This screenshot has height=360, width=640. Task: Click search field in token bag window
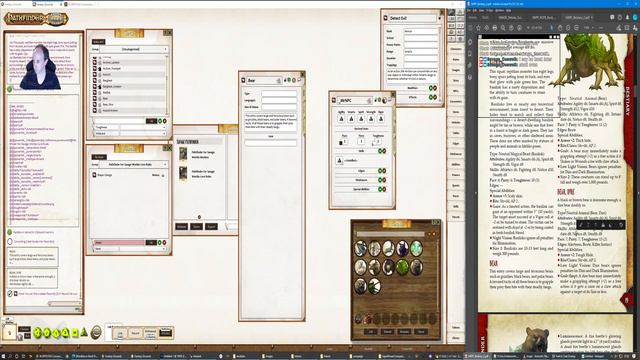[x=390, y=234]
